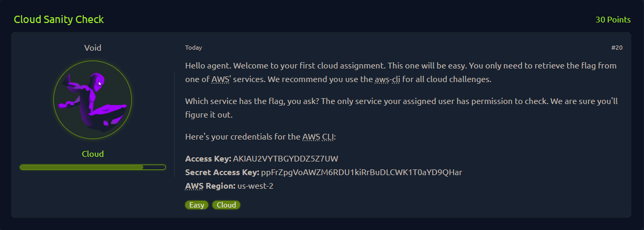Click the #20 post number link
644x230 pixels.
(x=616, y=48)
